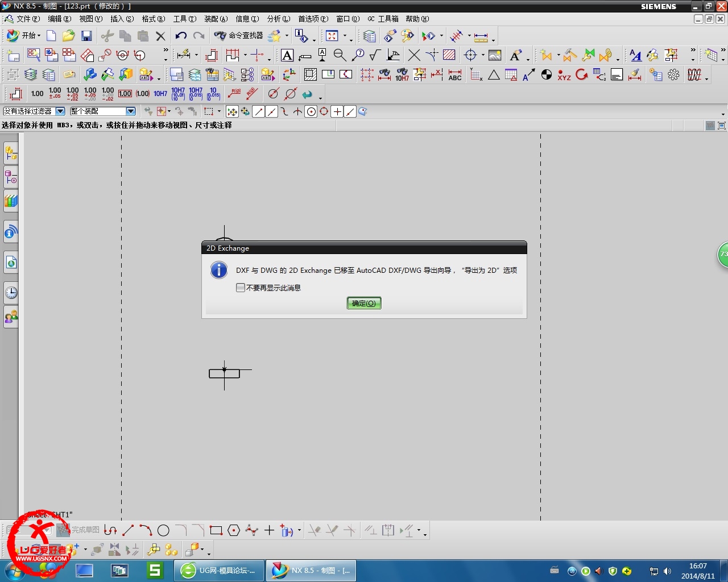This screenshot has height=582, width=728.
Task: Select the ABC text dimension icon
Action: click(455, 74)
